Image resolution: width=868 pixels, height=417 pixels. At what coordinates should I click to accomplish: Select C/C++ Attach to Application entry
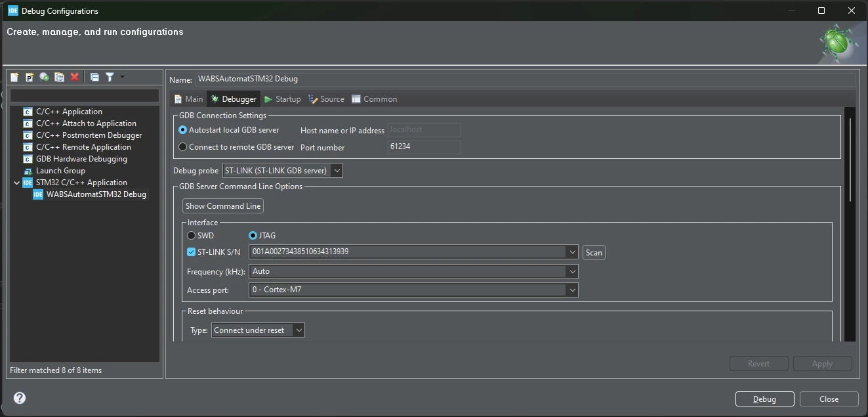coord(86,123)
